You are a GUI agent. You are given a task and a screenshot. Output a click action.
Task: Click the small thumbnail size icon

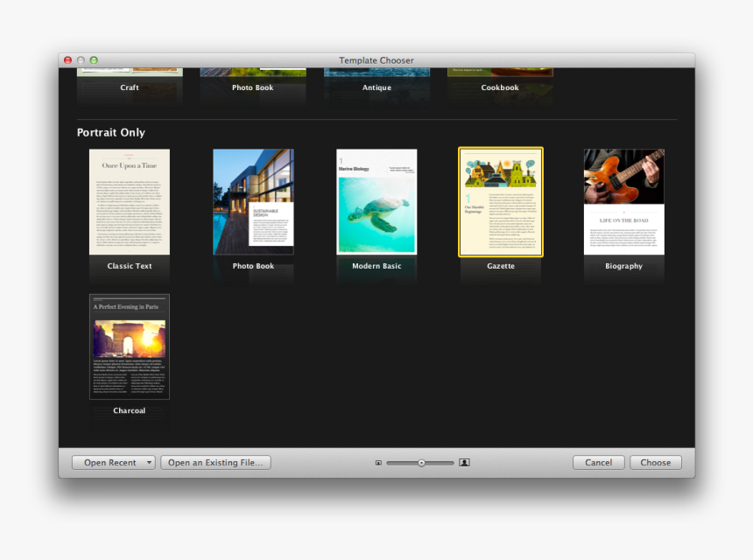(x=378, y=462)
